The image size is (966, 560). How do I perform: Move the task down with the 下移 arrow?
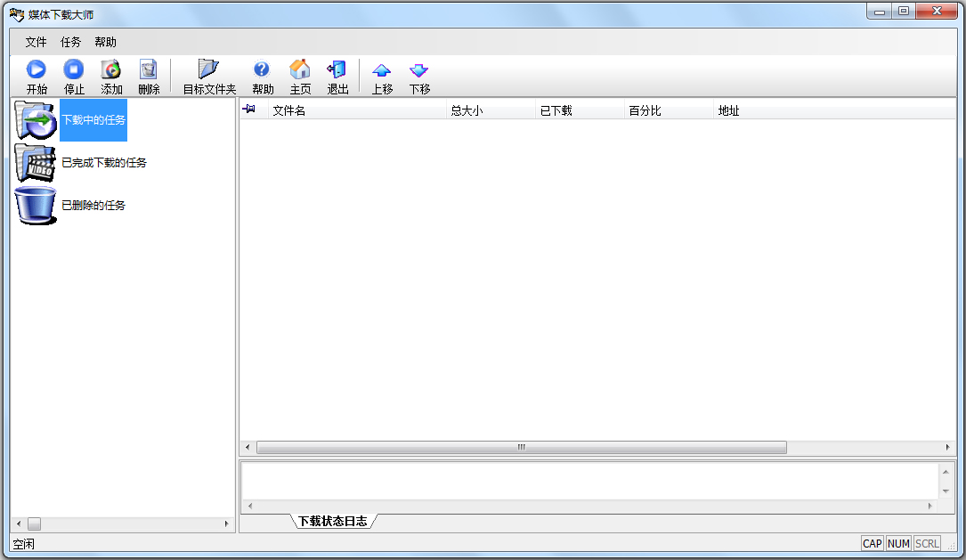[419, 71]
